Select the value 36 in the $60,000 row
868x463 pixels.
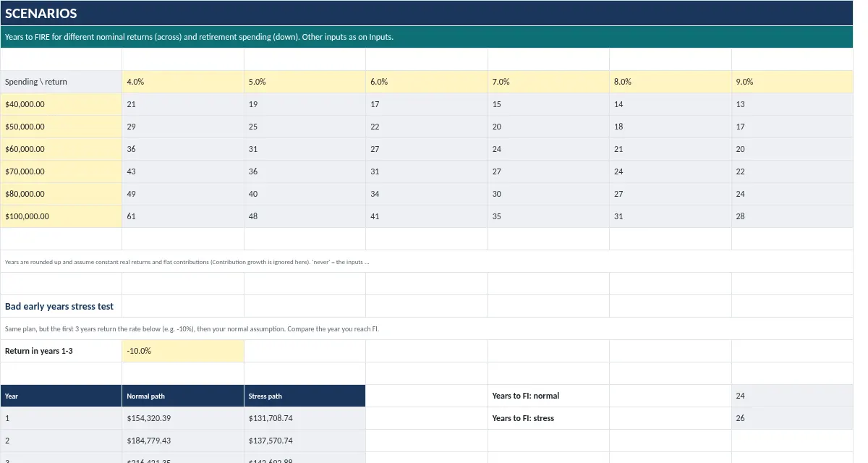click(x=183, y=149)
